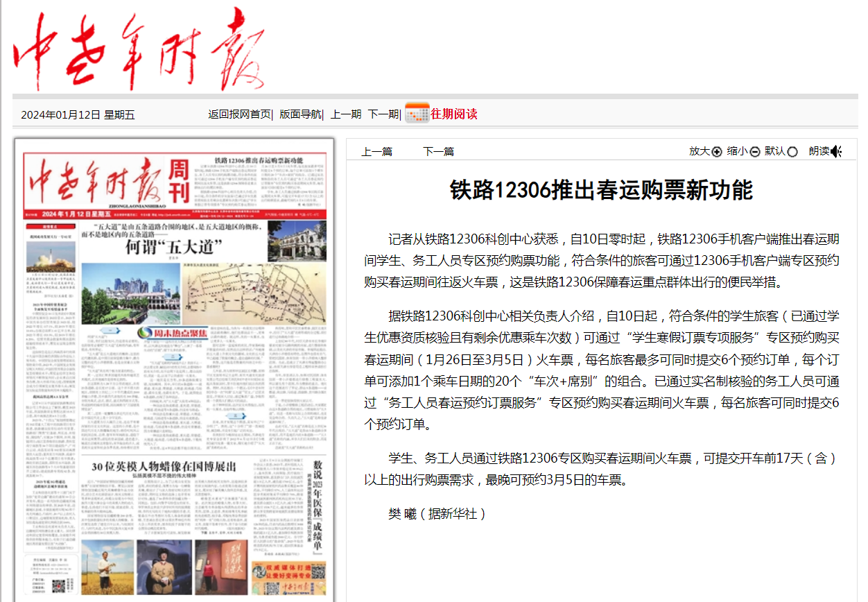The width and height of the screenshot is (868, 602).
Task: Click the zoom-in plus icon beside 放大
Action: click(717, 152)
